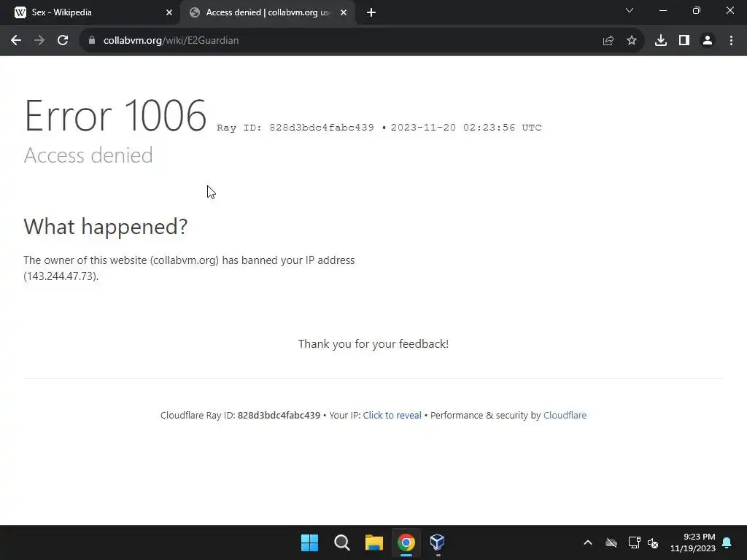This screenshot has height=560, width=747.
Task: Open the Windows Start menu
Action: [x=309, y=542]
